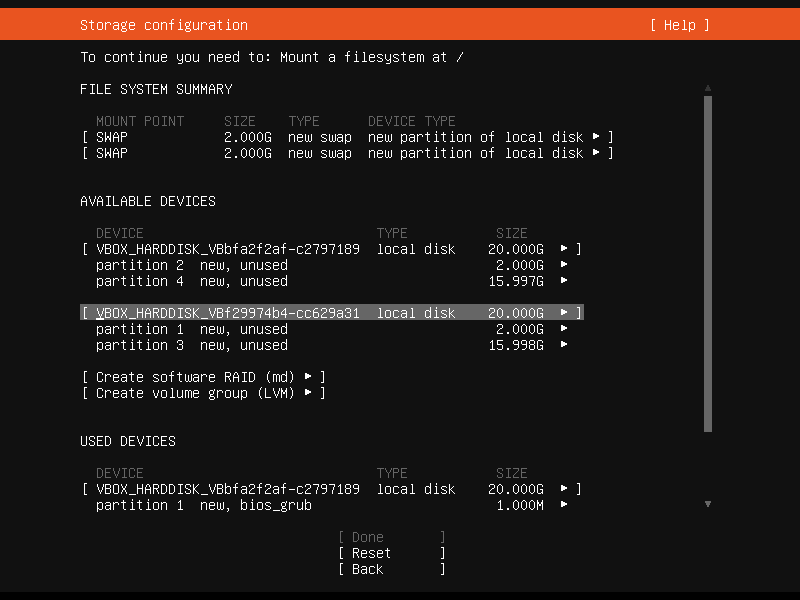This screenshot has height=600, width=800.
Task: Select partition 4 new, unused
Action: [x=332, y=281]
